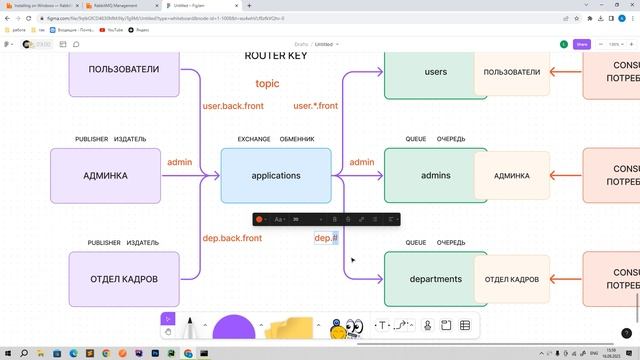Go back in browser

pos(7,18)
